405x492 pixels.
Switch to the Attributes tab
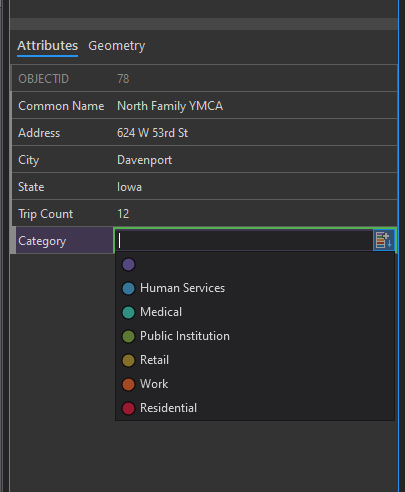coord(47,46)
